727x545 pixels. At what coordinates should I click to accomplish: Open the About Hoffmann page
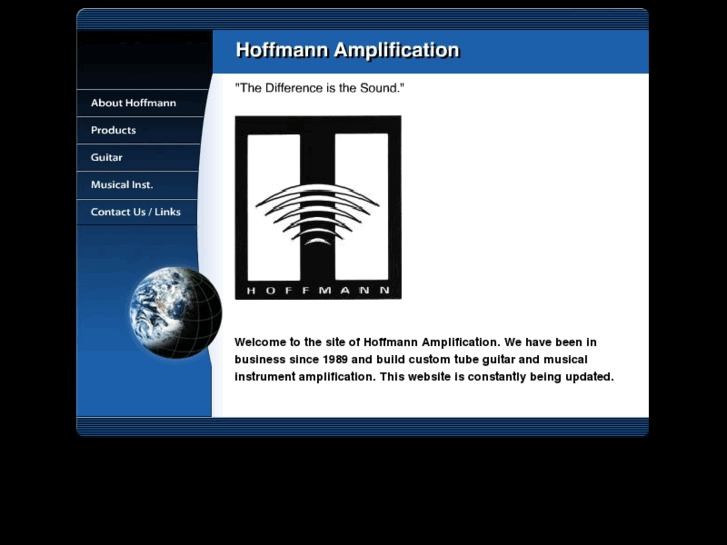point(139,103)
